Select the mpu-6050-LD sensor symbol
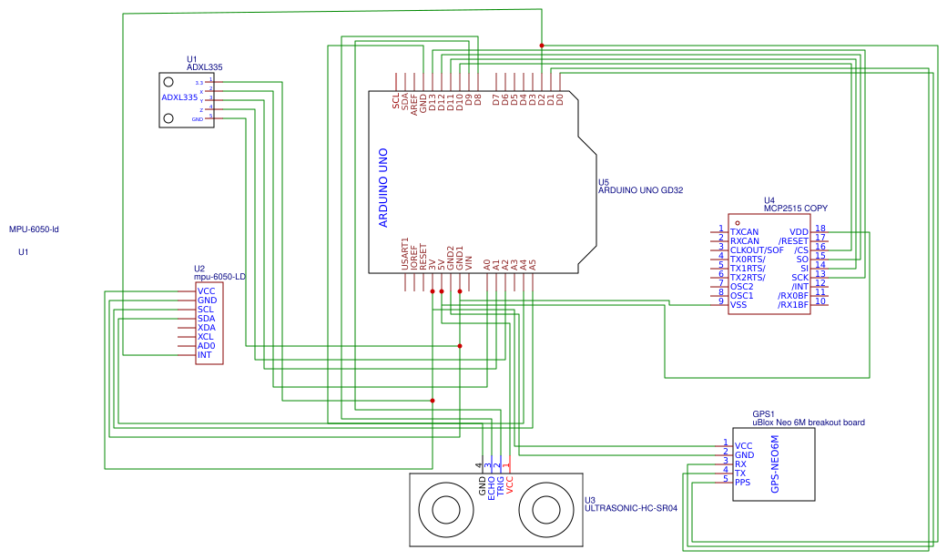Image resolution: width=947 pixels, height=560 pixels. (208, 323)
